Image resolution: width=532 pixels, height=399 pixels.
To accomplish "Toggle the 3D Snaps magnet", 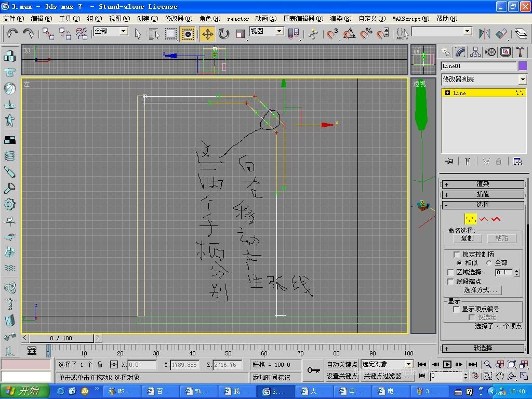I will (332, 34).
